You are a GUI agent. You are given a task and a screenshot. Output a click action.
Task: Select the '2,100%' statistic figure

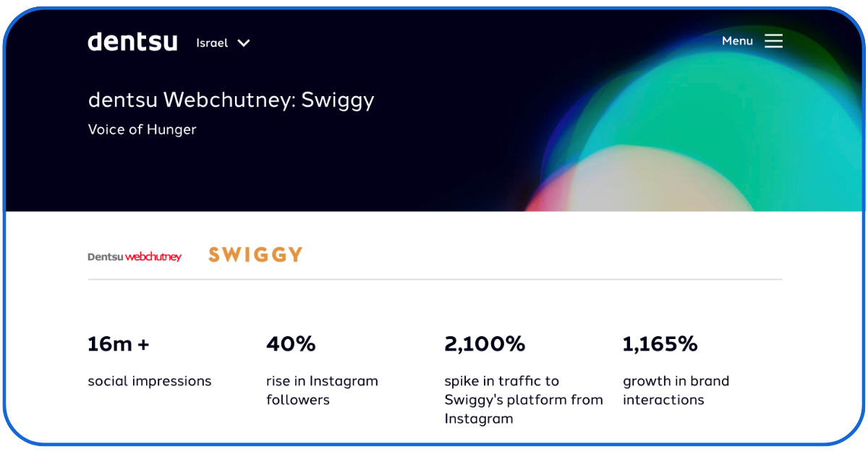[485, 344]
